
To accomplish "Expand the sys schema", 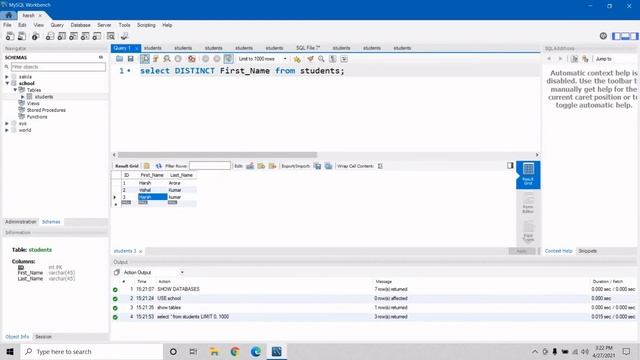I will 7,123.
